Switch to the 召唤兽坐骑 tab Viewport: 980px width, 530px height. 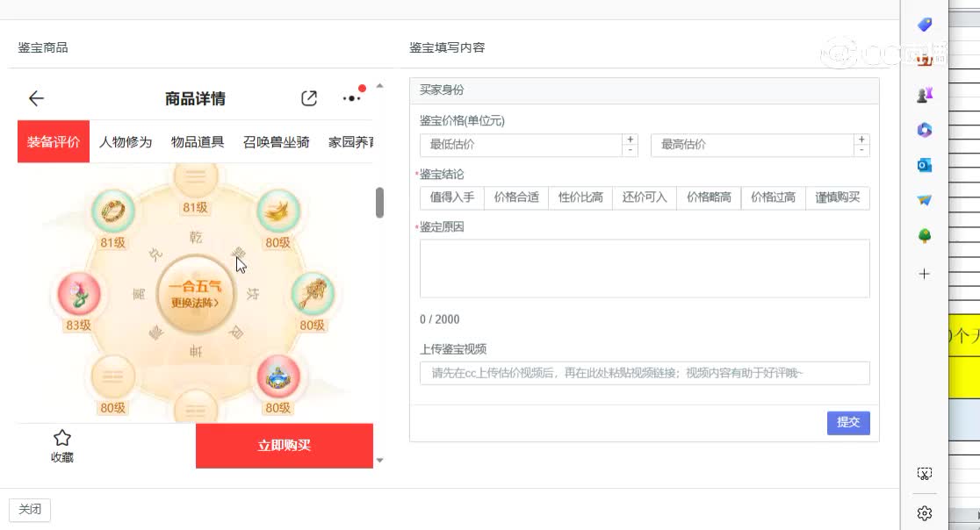pos(276,141)
